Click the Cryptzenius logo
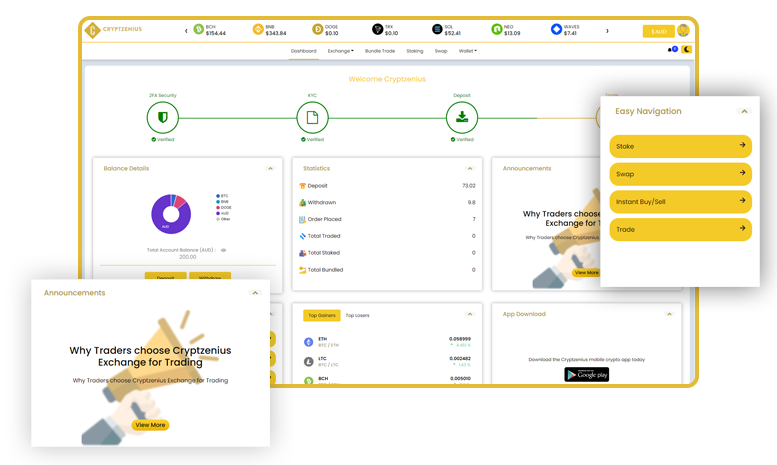This screenshot has height=465, width=777. point(114,30)
